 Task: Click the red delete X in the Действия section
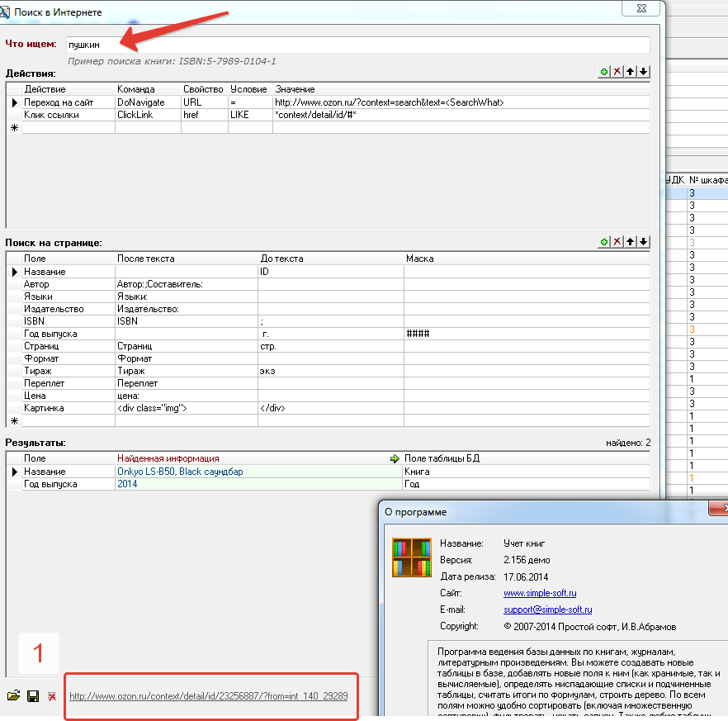[x=617, y=72]
